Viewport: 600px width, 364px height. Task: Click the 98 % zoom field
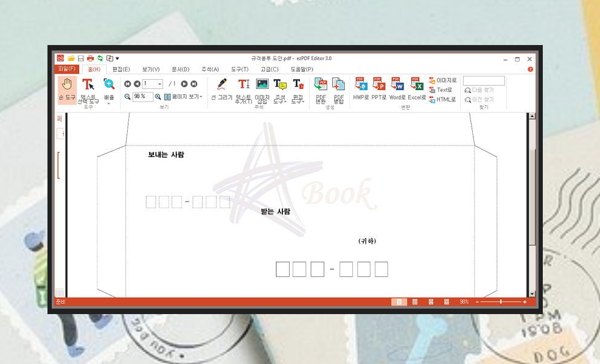(x=143, y=97)
